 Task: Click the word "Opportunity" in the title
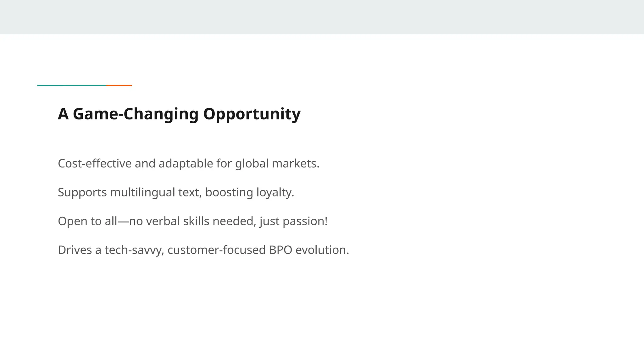252,114
